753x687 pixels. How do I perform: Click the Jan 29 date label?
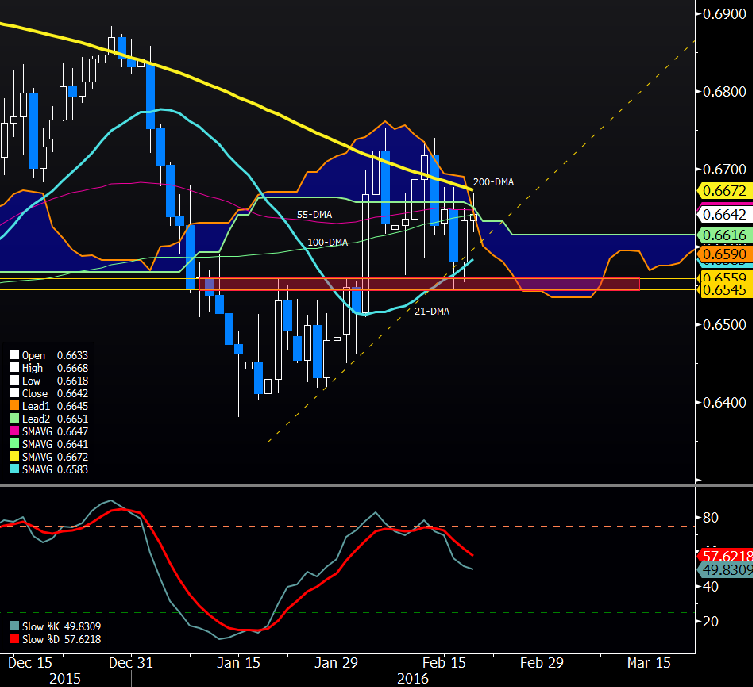point(336,663)
